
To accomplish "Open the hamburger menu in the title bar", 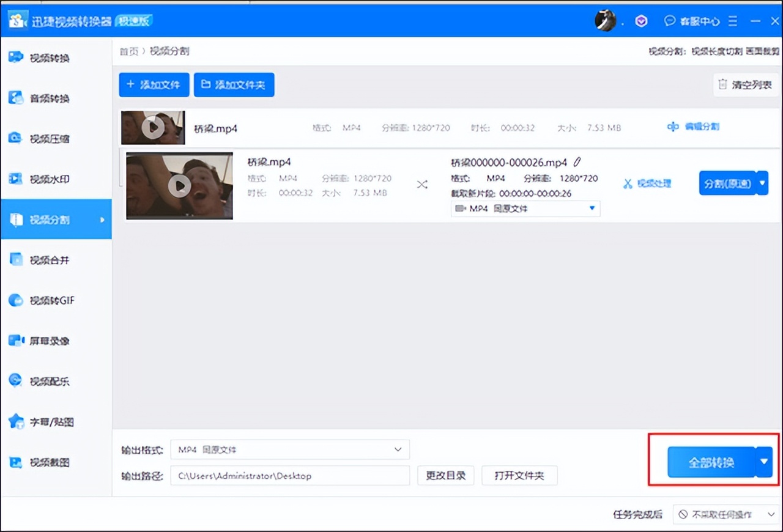I will click(732, 20).
